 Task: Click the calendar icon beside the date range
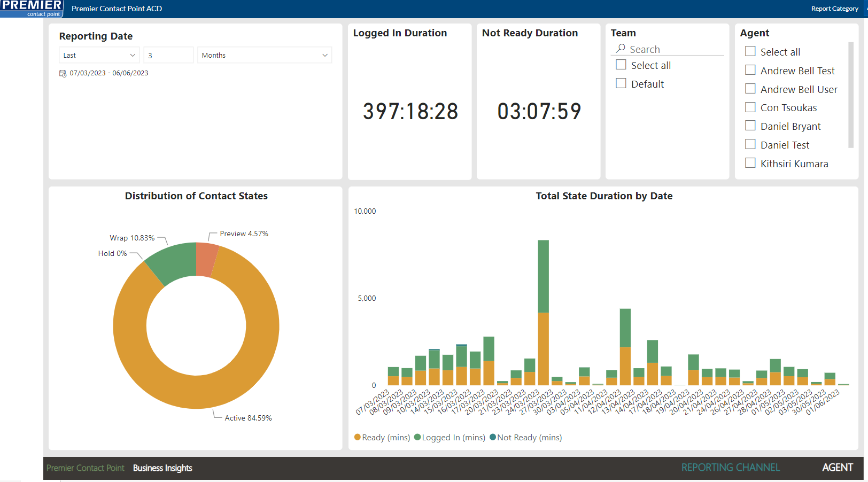pyautogui.click(x=63, y=74)
